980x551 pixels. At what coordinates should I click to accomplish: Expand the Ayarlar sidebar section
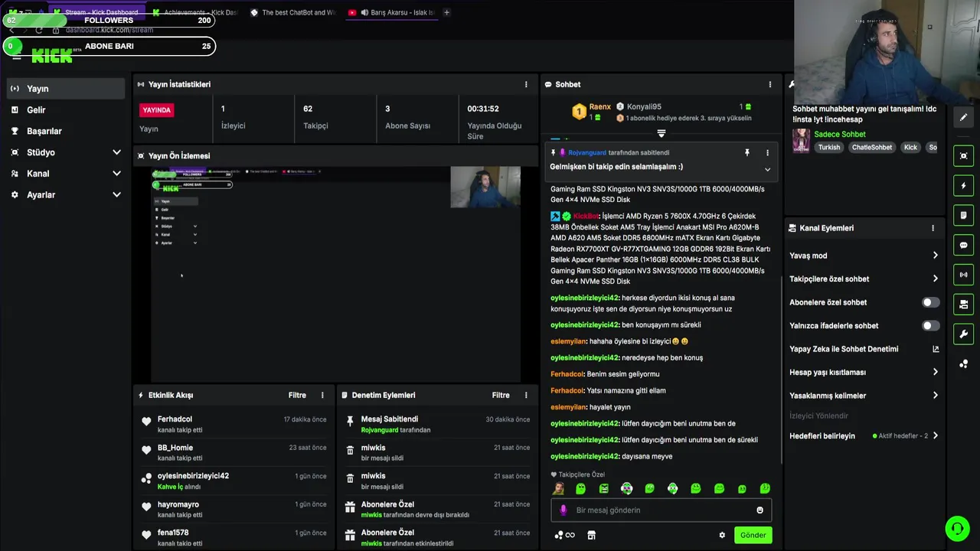[x=116, y=195]
